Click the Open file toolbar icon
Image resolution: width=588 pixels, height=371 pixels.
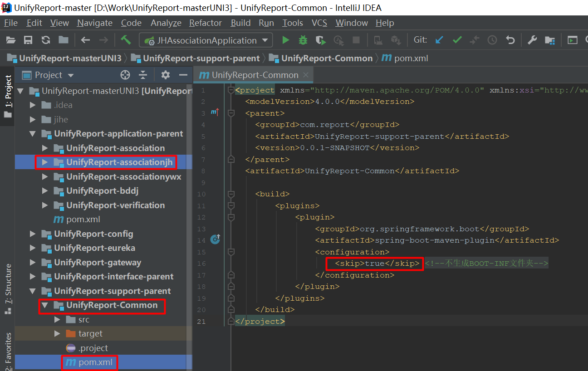coord(10,40)
